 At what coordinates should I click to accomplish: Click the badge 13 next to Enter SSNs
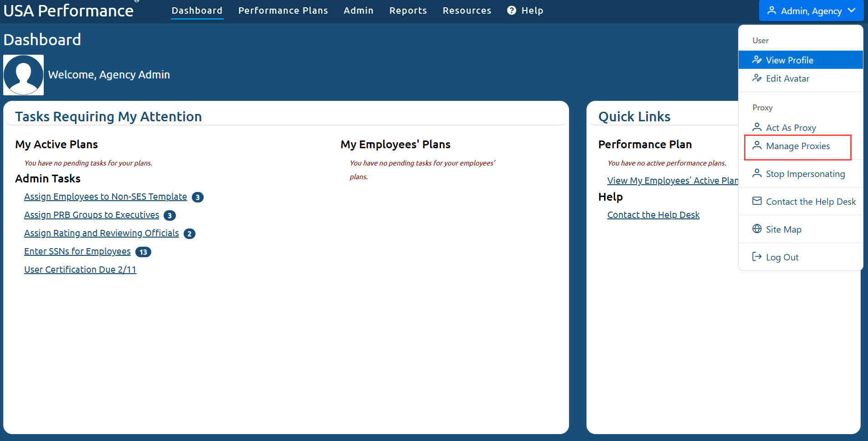(x=144, y=252)
